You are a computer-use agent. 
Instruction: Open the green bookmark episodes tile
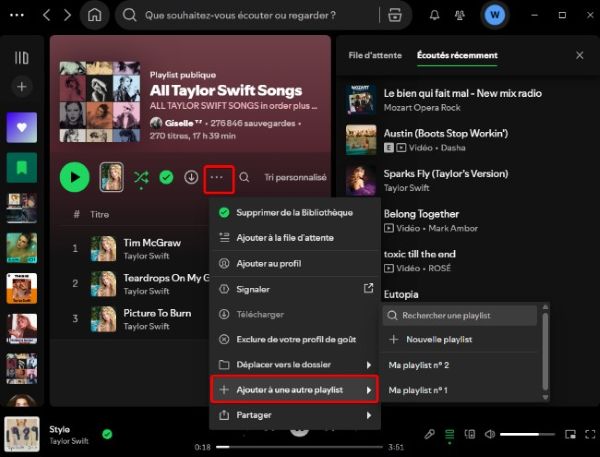[x=22, y=168]
